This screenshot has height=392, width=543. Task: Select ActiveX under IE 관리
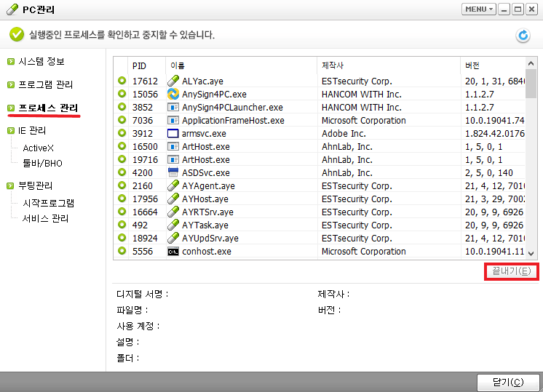38,148
